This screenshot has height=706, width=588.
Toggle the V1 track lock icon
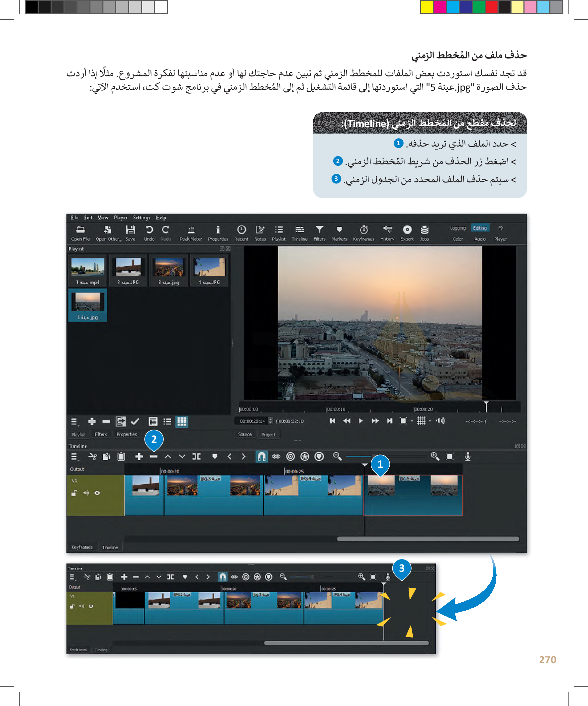[x=74, y=493]
